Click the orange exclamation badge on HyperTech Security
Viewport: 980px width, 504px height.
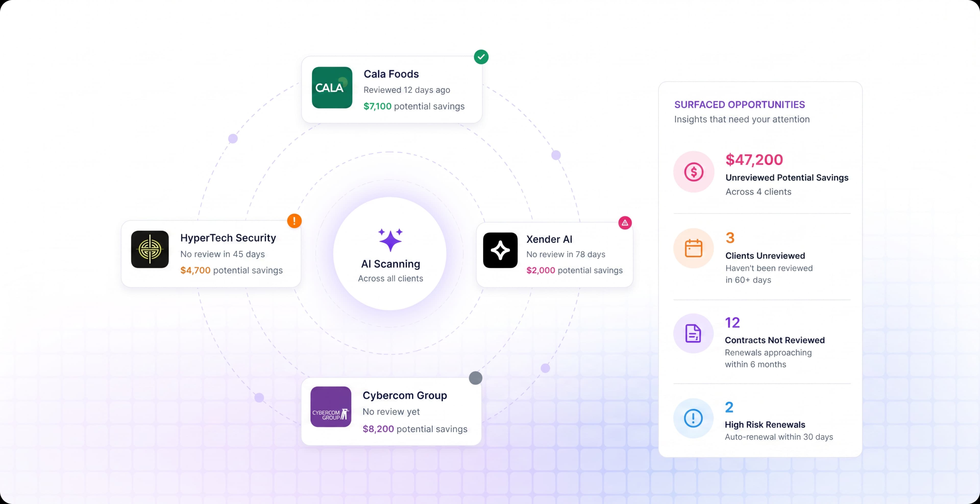(x=294, y=221)
